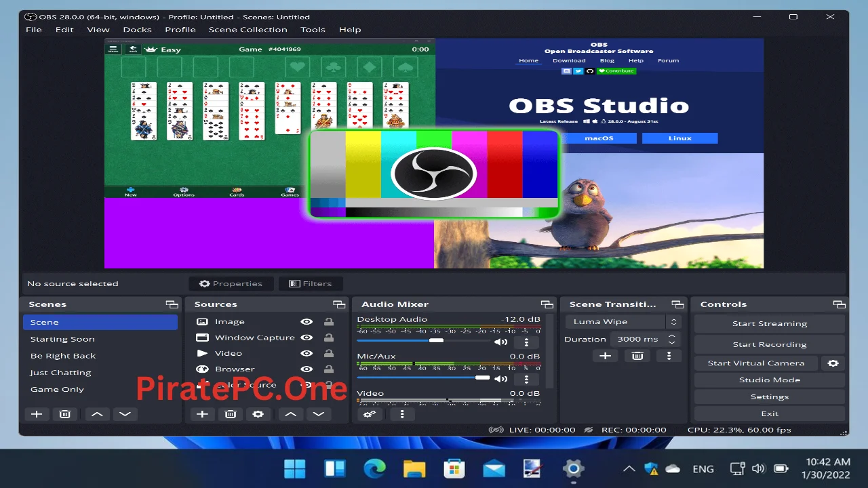Click Start Virtual Camera
Viewport: 868px width, 488px height.
point(756,363)
